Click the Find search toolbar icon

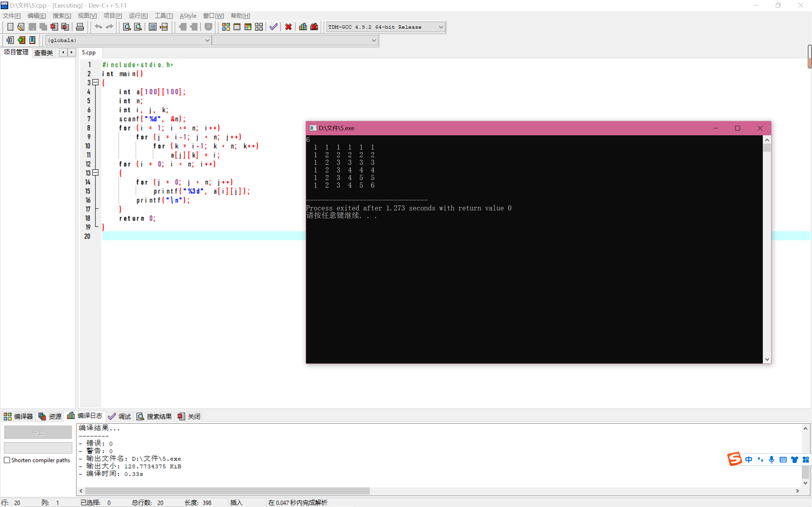pyautogui.click(x=127, y=27)
